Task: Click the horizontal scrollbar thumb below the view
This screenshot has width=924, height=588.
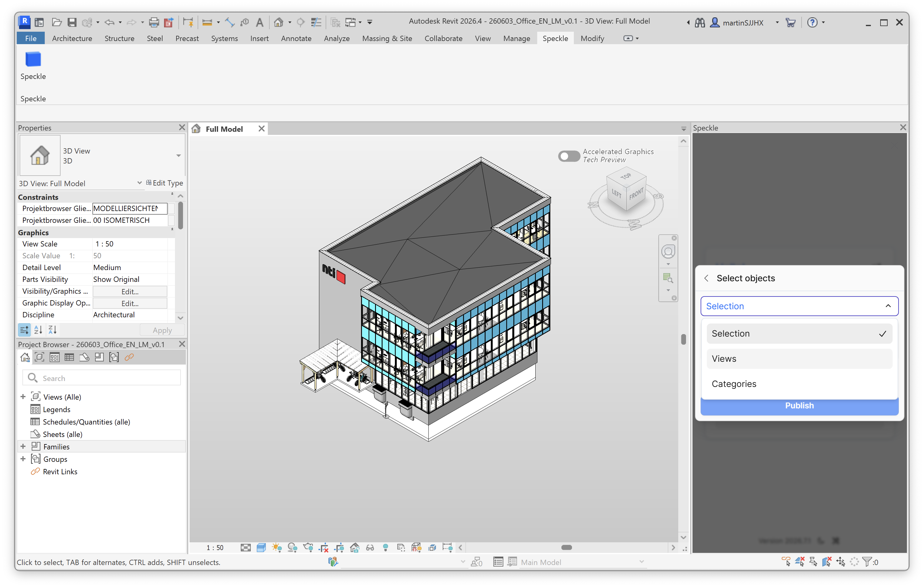Action: pos(566,547)
